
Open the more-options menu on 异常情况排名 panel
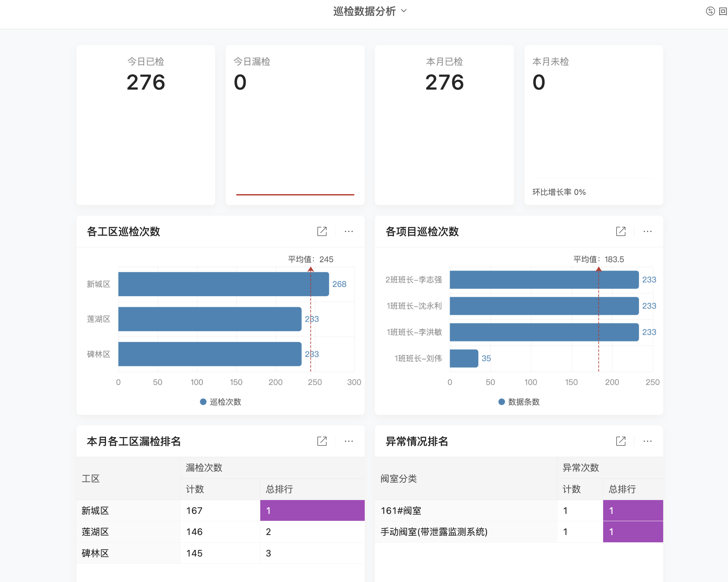pyautogui.click(x=648, y=441)
